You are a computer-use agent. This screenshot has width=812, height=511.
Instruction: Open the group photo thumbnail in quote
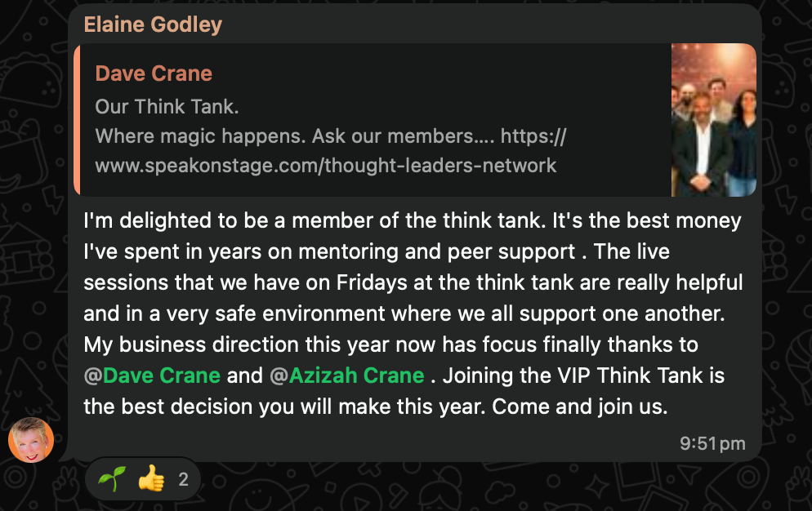coord(713,120)
